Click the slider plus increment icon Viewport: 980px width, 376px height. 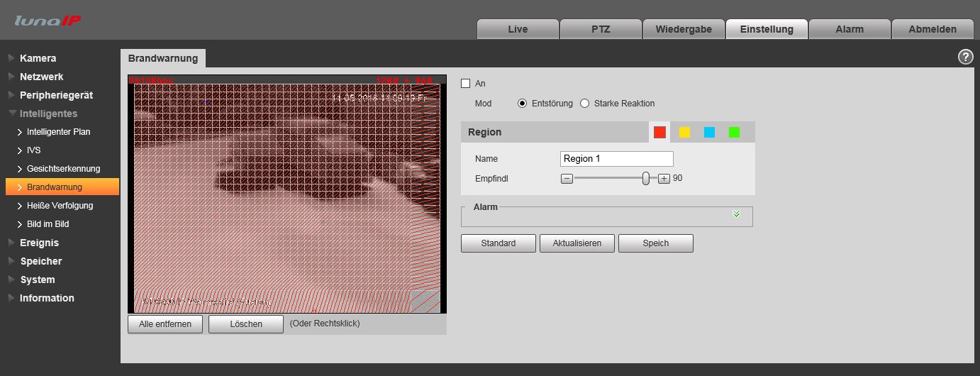pyautogui.click(x=664, y=179)
